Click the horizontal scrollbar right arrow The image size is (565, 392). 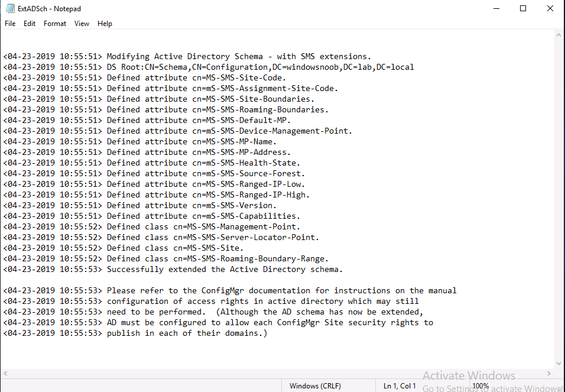click(549, 373)
